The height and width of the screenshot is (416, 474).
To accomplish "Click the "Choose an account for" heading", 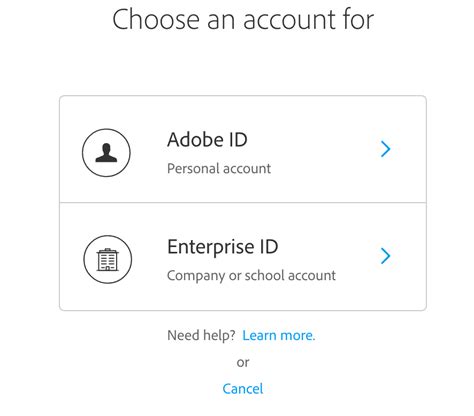I will (x=243, y=19).
